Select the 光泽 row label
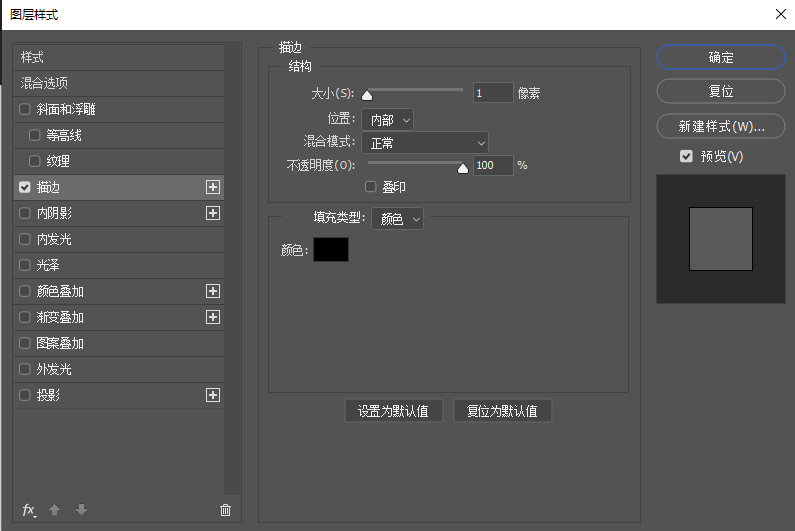795x531 pixels. point(48,265)
